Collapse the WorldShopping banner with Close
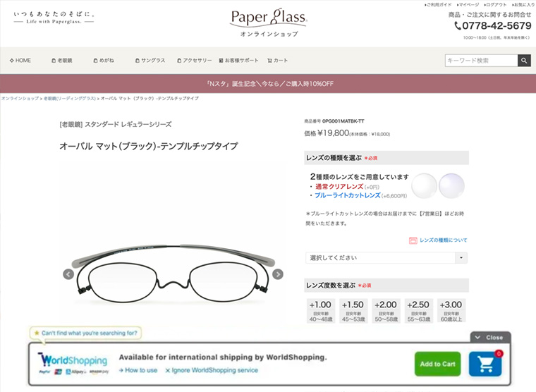 point(490,337)
